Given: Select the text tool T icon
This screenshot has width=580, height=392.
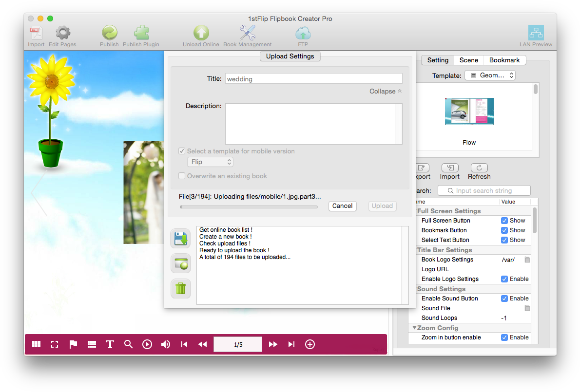Looking at the screenshot, I should (x=110, y=344).
